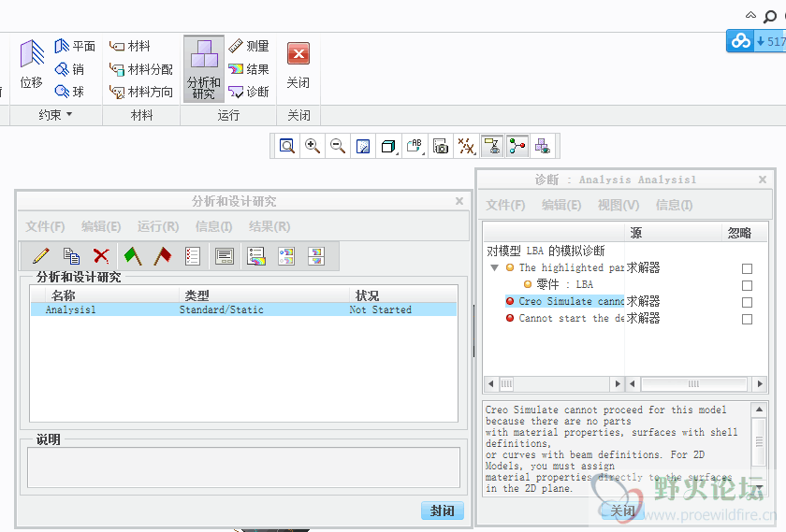Open 编辑(E) menu in the diagnostics window

561,205
